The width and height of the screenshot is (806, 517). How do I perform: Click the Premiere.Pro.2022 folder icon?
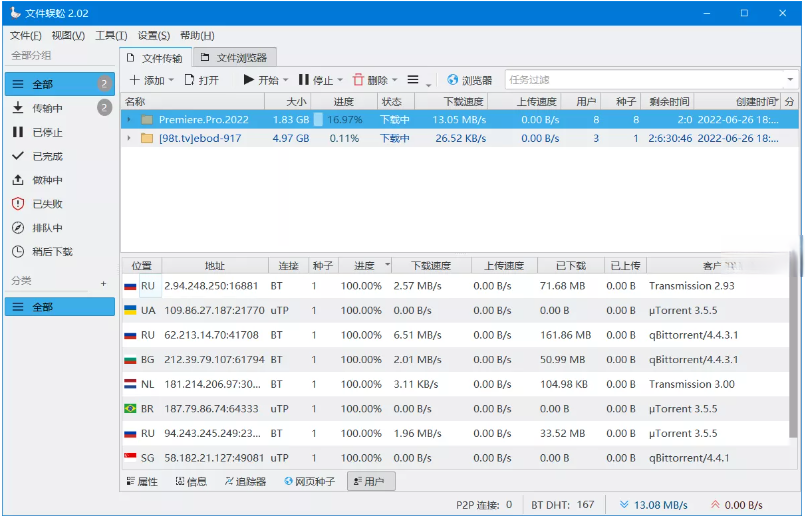tap(147, 120)
